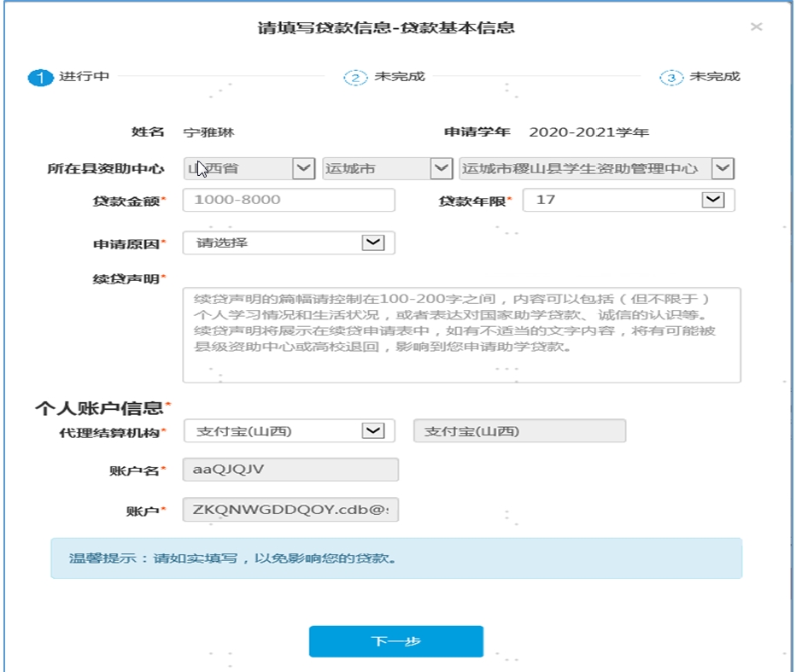Click the 账户名 field aaQJQJV
The width and height of the screenshot is (796, 672).
coord(290,470)
